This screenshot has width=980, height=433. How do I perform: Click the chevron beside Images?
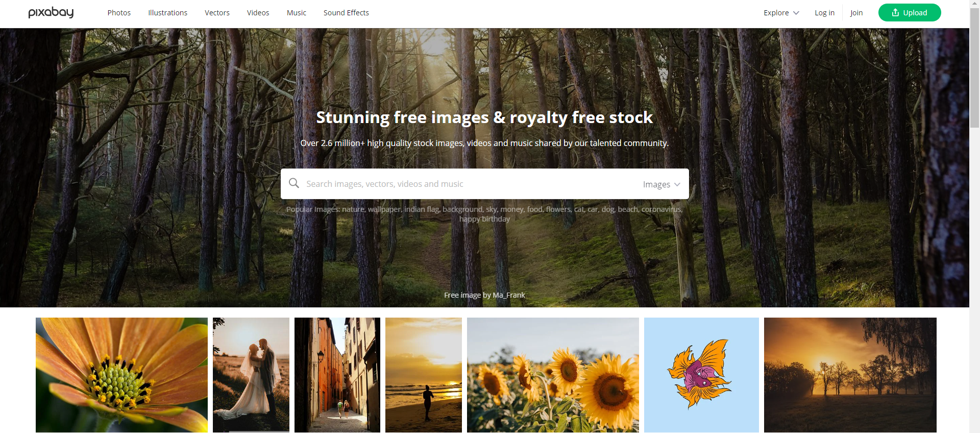(x=677, y=184)
